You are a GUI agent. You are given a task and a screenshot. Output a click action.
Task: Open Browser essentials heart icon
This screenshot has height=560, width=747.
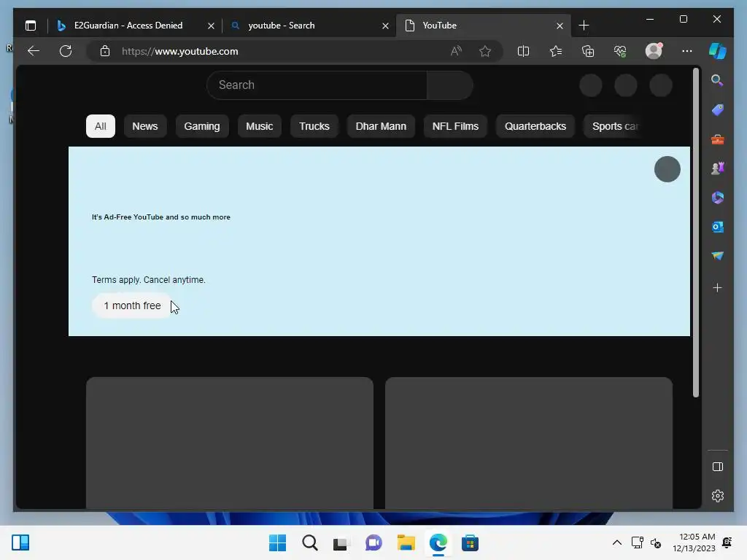(x=620, y=51)
